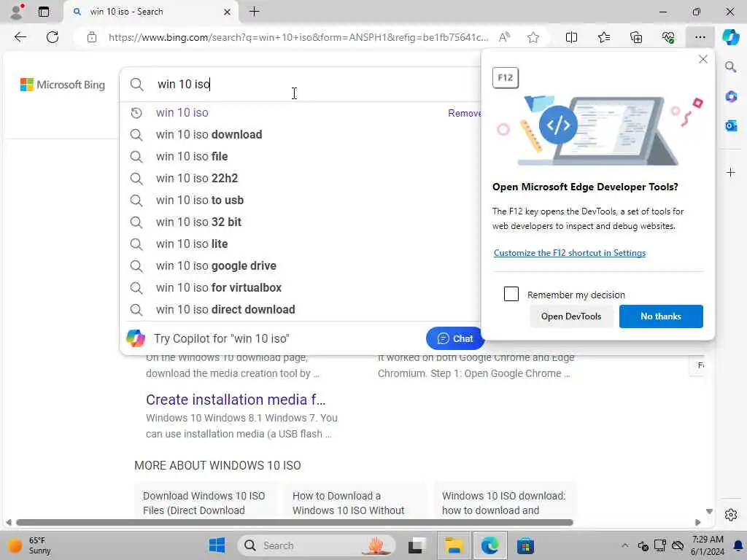
Task: Open 'Windows 10 ISO download: how to' card
Action: click(x=505, y=502)
